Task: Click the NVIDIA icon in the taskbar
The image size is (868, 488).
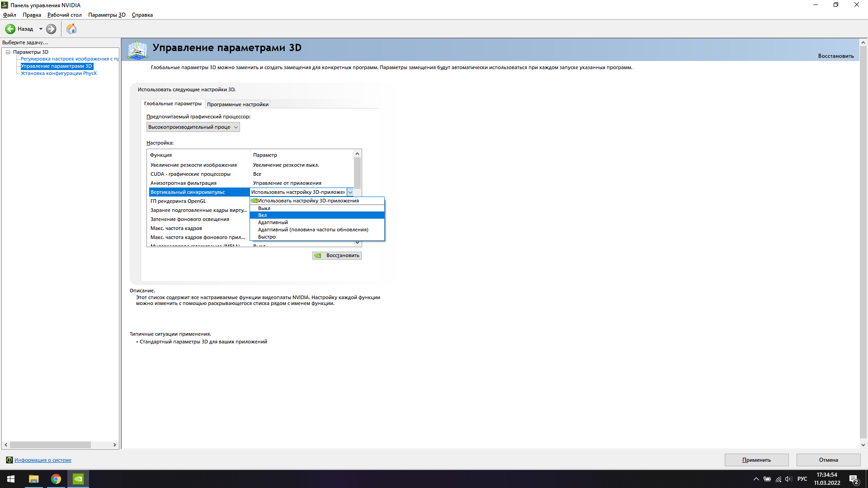Action: pos(78,479)
